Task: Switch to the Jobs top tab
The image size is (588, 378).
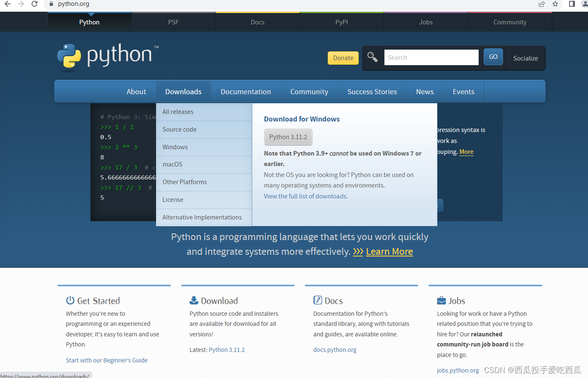Action: click(x=426, y=22)
